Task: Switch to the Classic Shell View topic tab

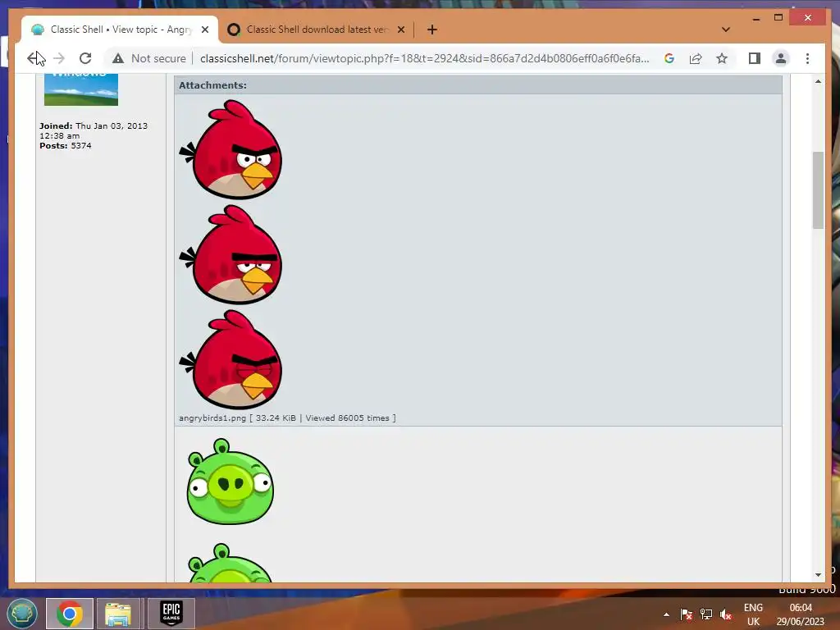Action: 120,30
